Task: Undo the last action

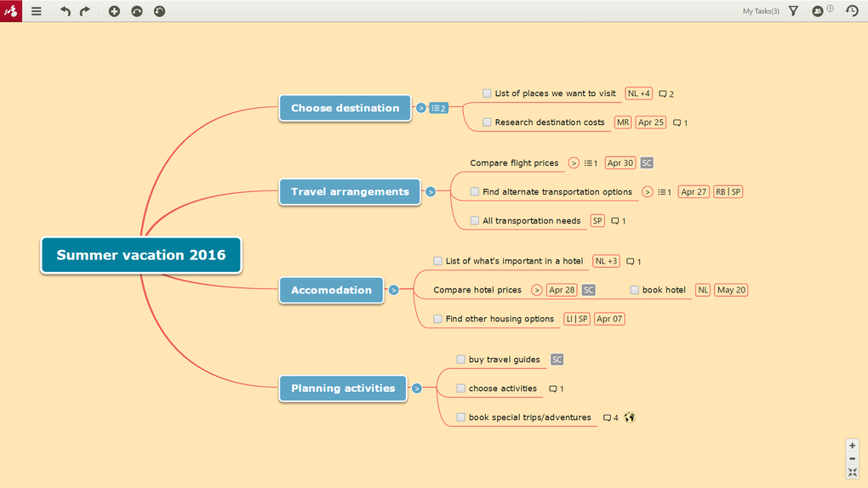Action: (66, 11)
